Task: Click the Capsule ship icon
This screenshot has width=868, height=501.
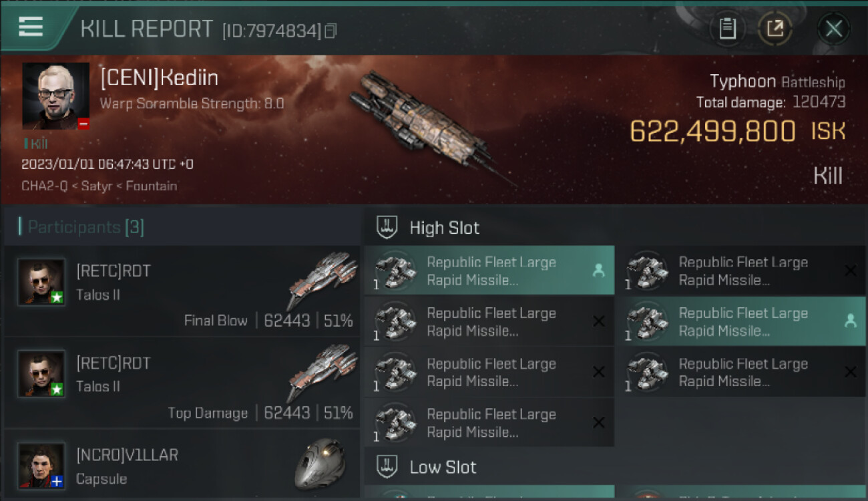Action: tap(320, 464)
